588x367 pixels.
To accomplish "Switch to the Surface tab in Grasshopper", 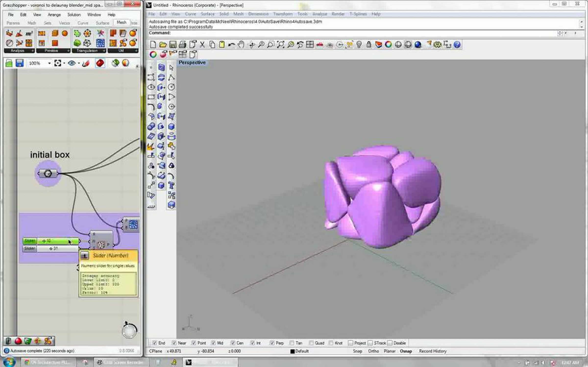I will click(x=102, y=23).
